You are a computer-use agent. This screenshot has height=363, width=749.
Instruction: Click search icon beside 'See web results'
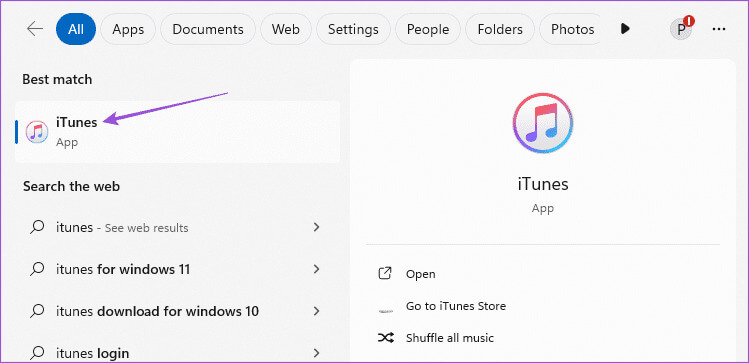point(37,228)
